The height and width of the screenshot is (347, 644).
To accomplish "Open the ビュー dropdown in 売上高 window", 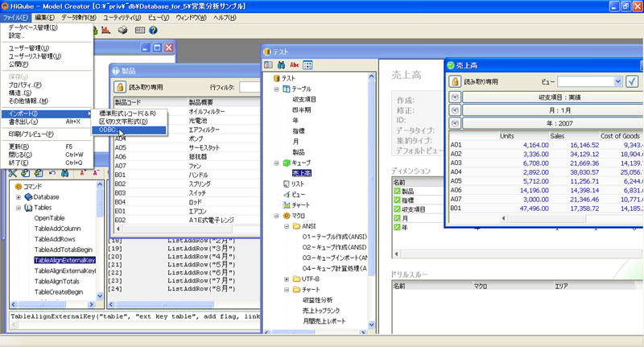I will (x=617, y=81).
